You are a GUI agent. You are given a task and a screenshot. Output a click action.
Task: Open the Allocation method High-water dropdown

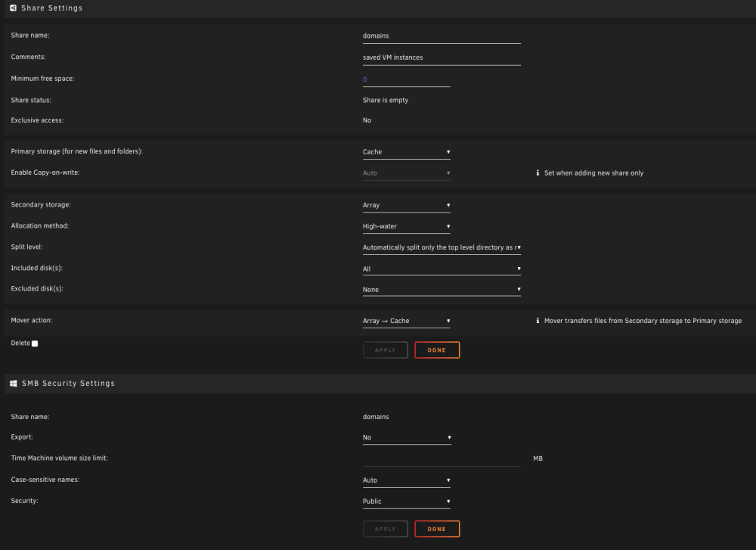coord(407,226)
